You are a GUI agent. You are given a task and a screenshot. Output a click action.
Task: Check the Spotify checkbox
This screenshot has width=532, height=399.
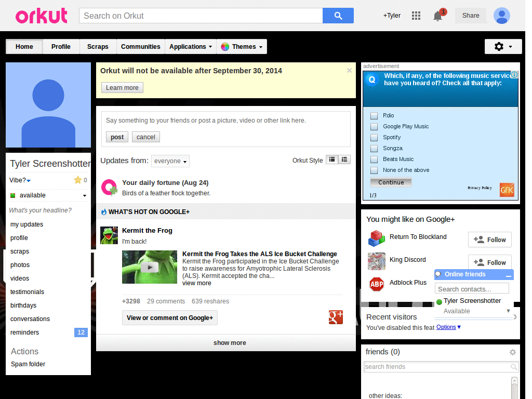(374, 137)
